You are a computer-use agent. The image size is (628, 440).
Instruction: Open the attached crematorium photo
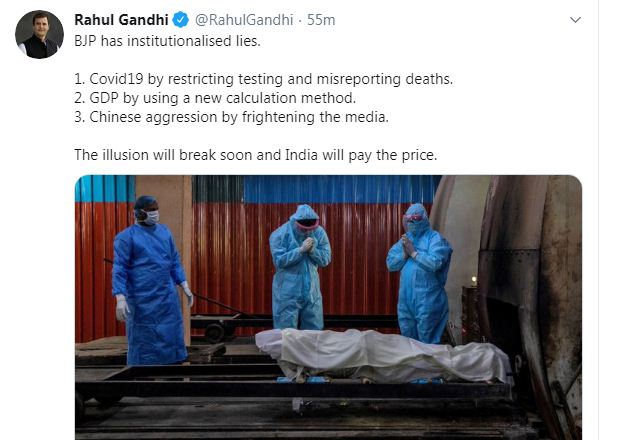(x=328, y=307)
